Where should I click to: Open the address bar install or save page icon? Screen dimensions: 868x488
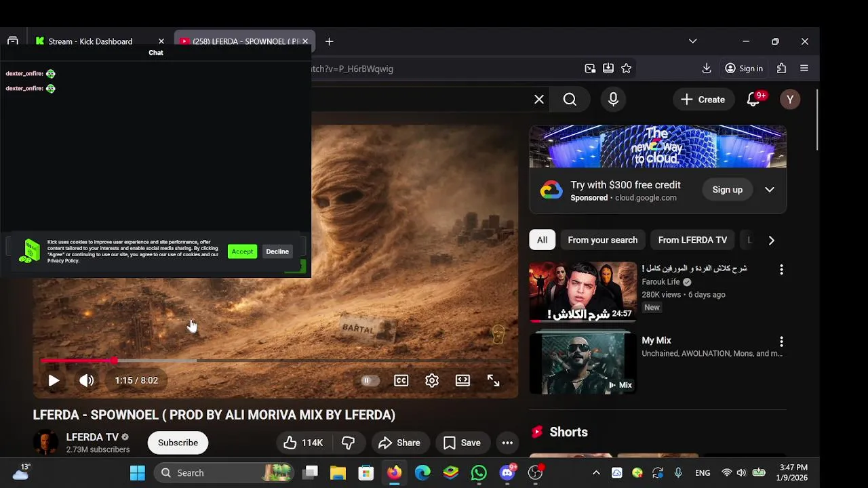click(608, 68)
